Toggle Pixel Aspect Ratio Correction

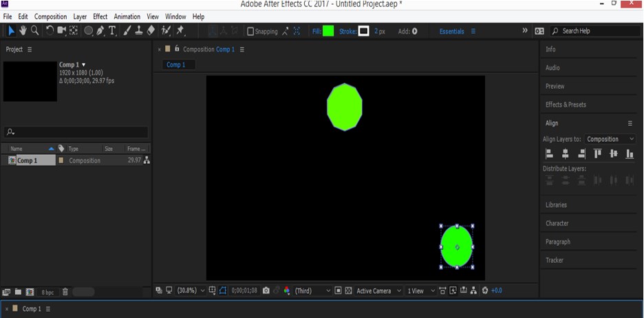click(x=443, y=290)
